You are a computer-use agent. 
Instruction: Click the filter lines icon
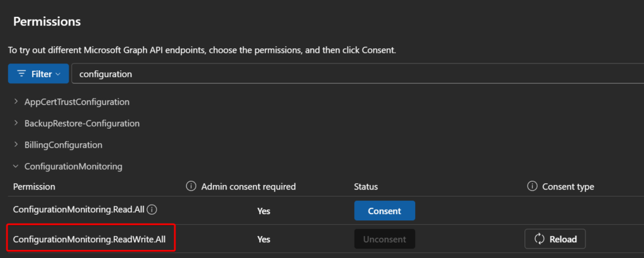coord(21,74)
